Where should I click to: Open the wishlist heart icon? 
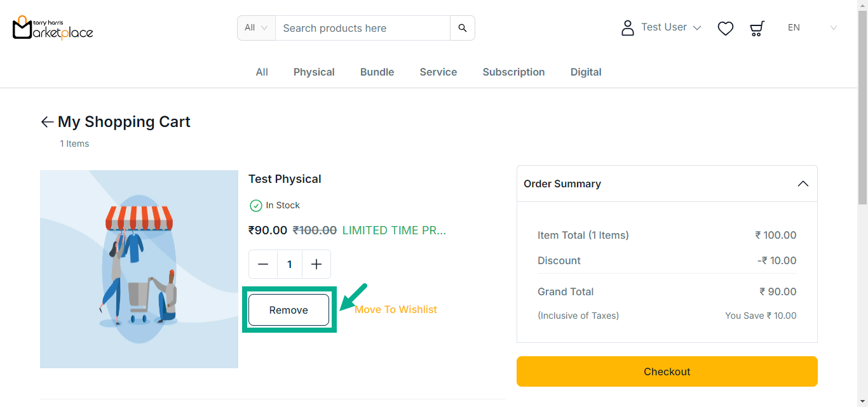pos(726,28)
